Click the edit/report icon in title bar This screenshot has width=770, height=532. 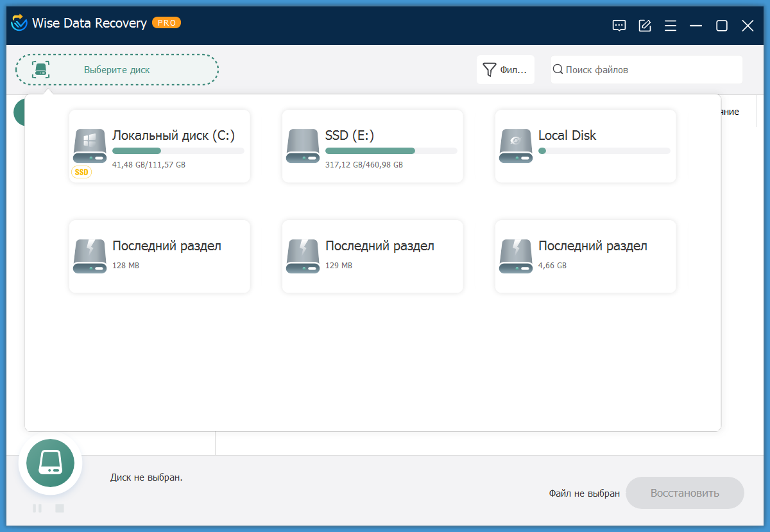pyautogui.click(x=644, y=26)
